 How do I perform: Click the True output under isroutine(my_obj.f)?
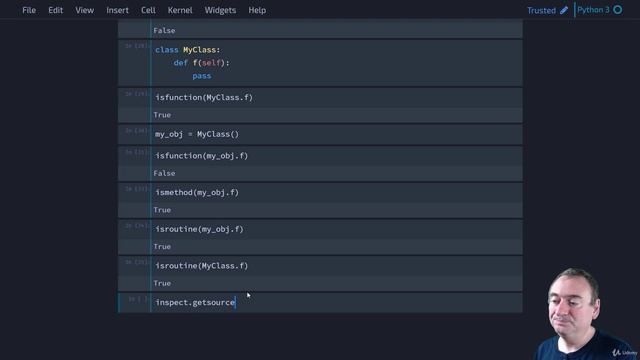(162, 247)
